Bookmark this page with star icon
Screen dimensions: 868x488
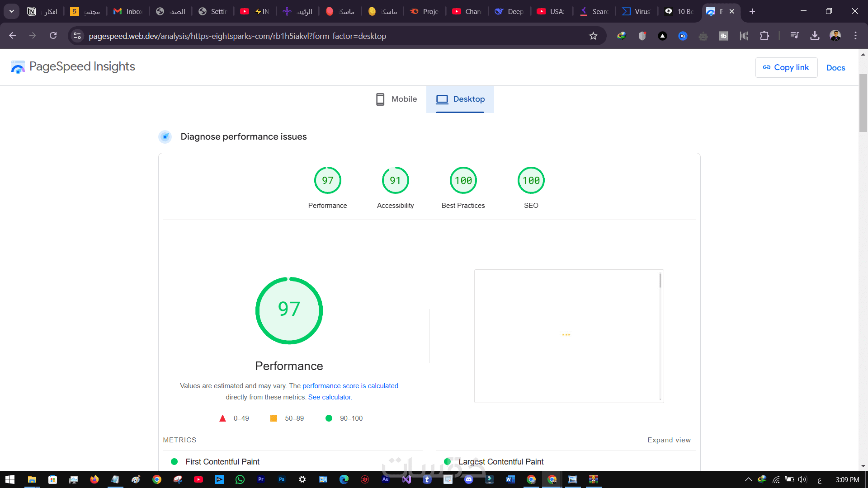point(593,36)
